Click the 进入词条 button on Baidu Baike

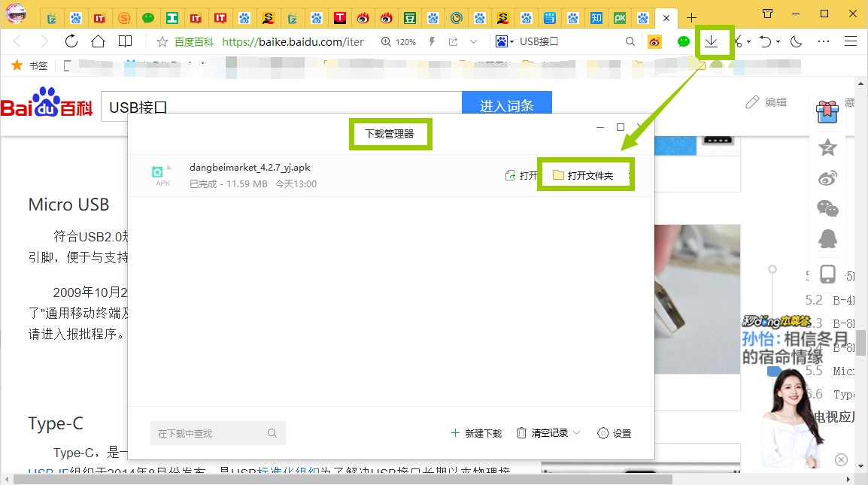point(506,104)
